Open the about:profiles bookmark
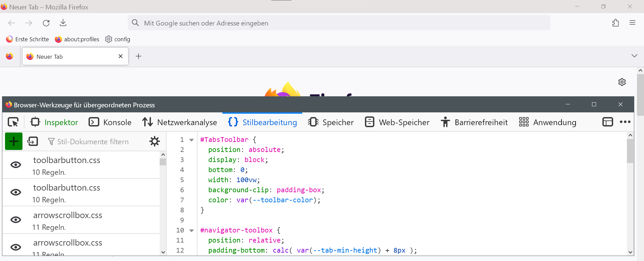 (77, 39)
